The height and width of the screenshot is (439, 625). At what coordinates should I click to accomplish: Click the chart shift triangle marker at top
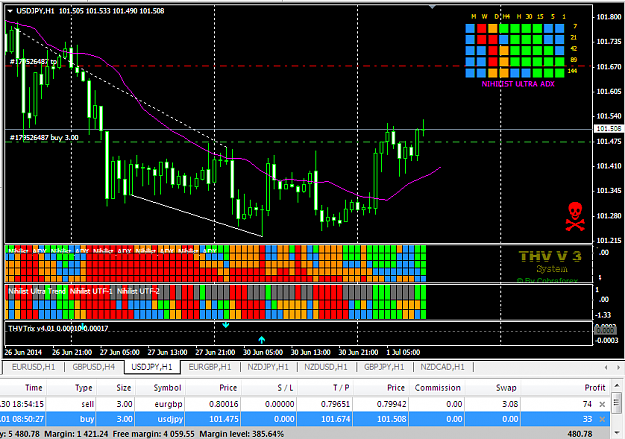pyautogui.click(x=432, y=7)
